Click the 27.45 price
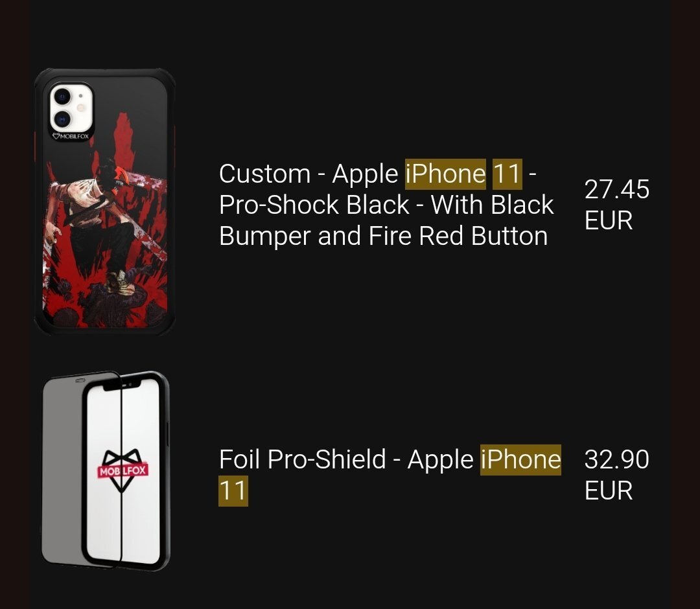This screenshot has width=700, height=609. (616, 190)
